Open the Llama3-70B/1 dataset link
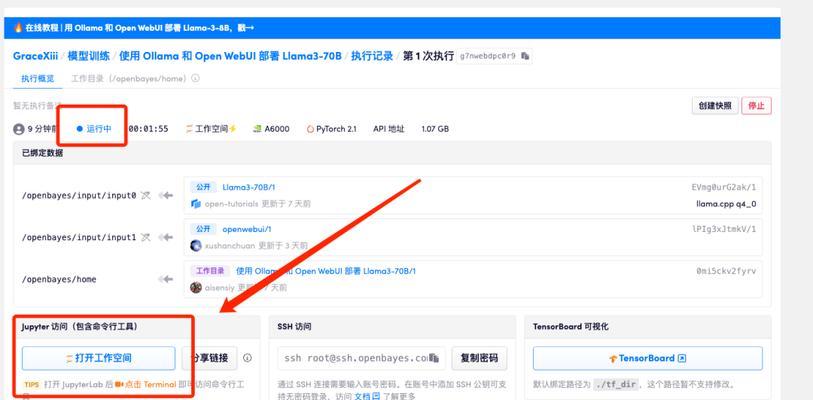 [248, 187]
